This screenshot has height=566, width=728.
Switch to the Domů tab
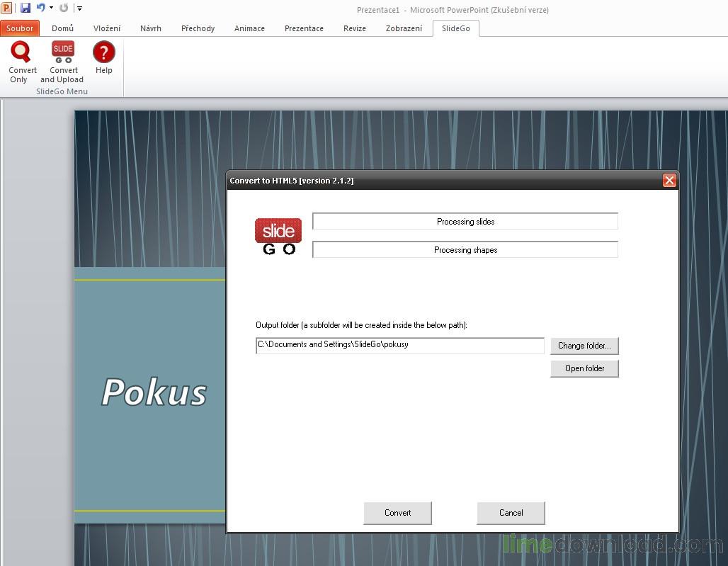63,28
